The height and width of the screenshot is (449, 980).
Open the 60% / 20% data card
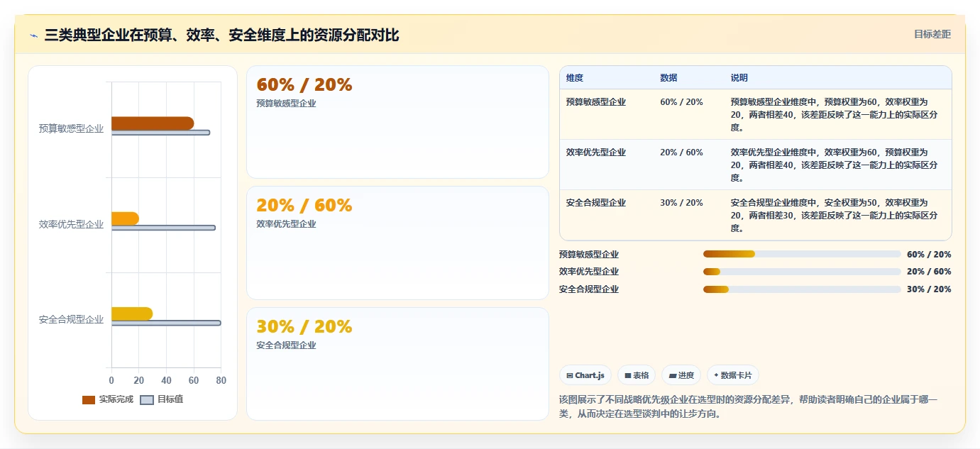[x=397, y=122]
